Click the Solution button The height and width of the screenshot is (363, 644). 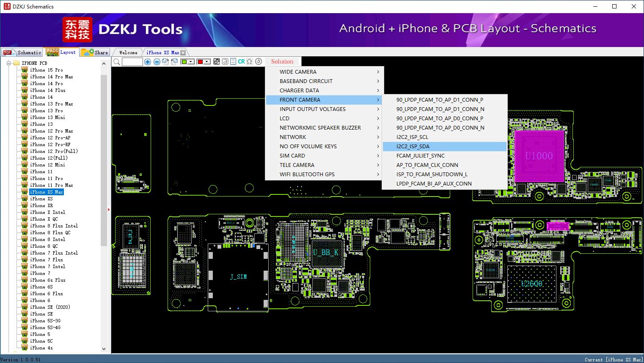click(x=282, y=62)
